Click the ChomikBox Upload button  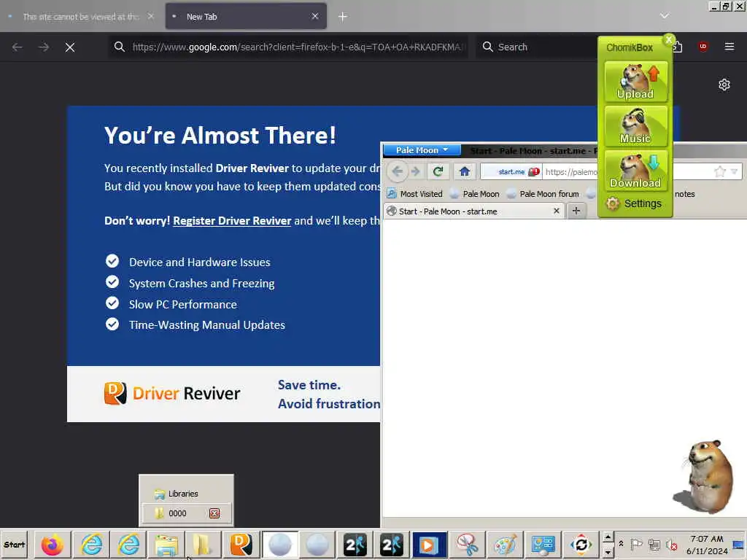[x=635, y=82]
